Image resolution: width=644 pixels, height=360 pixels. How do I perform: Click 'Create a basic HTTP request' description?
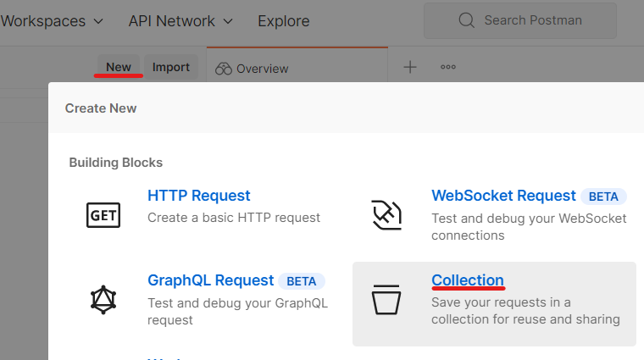pyautogui.click(x=234, y=218)
